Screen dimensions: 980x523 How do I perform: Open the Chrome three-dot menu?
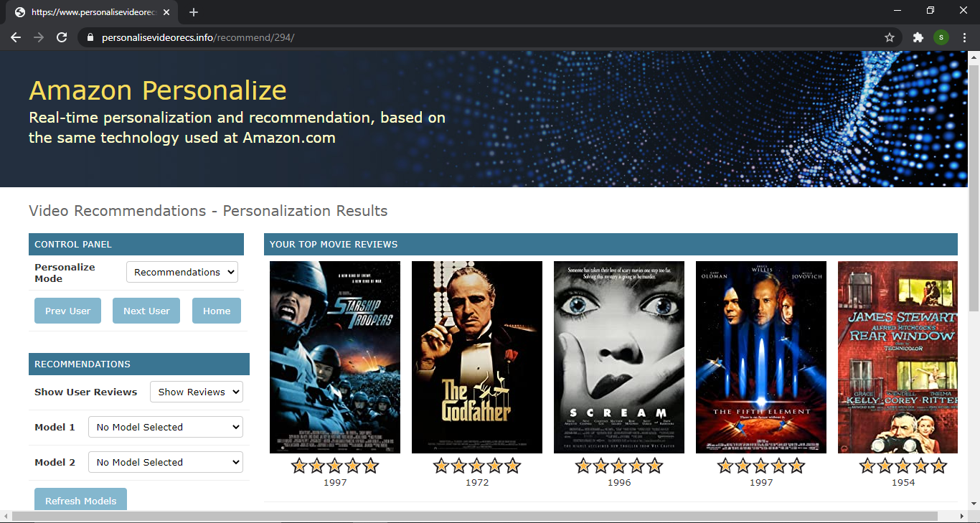coord(965,37)
